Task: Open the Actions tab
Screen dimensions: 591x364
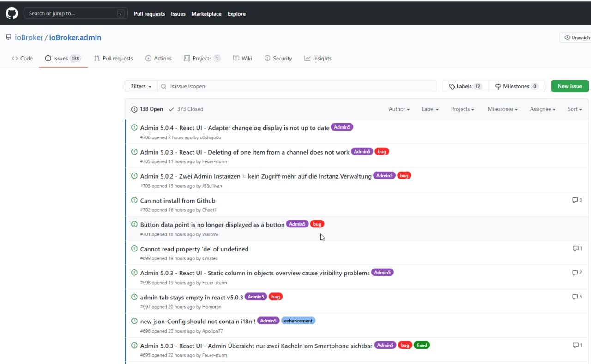Action: (x=158, y=59)
